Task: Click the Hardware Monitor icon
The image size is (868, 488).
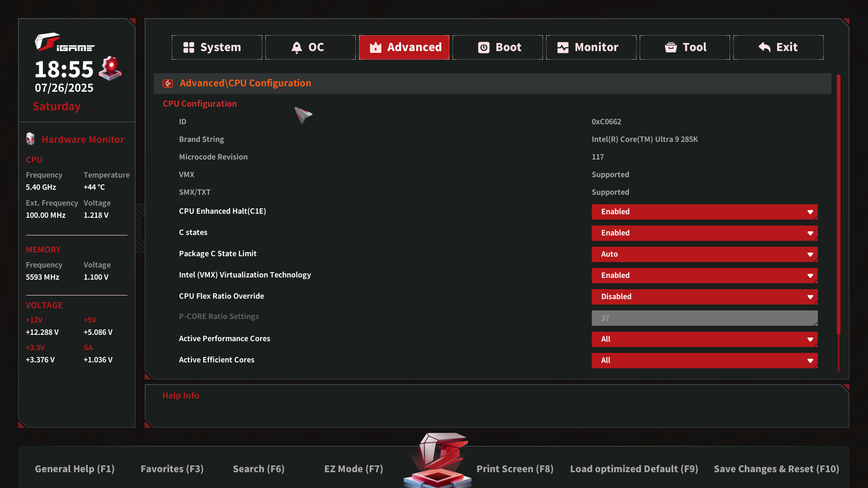Action: (30, 139)
